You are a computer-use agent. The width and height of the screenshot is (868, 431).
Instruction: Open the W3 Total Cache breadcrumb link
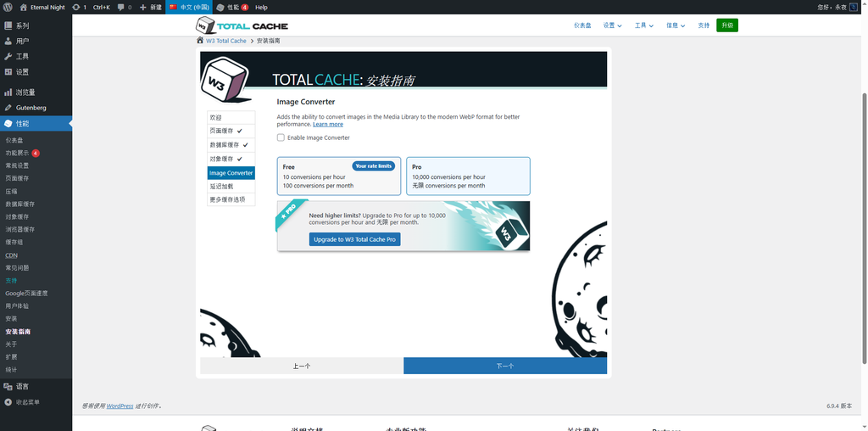tap(226, 41)
